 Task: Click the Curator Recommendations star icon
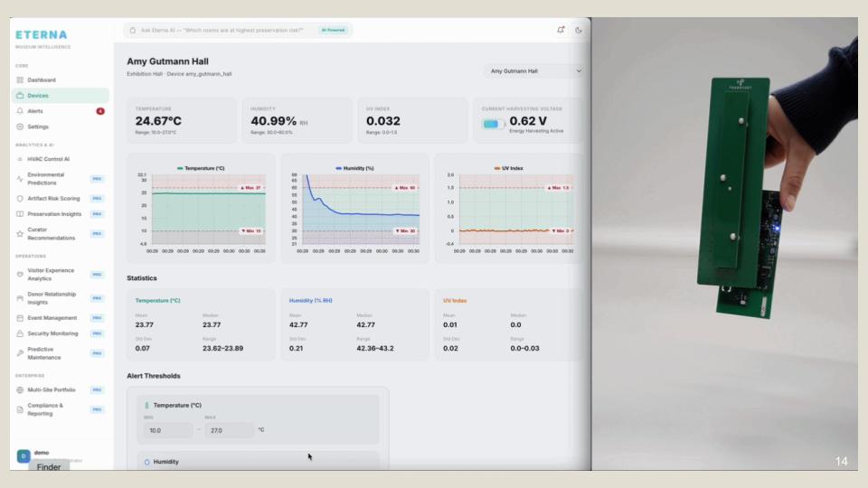point(20,233)
